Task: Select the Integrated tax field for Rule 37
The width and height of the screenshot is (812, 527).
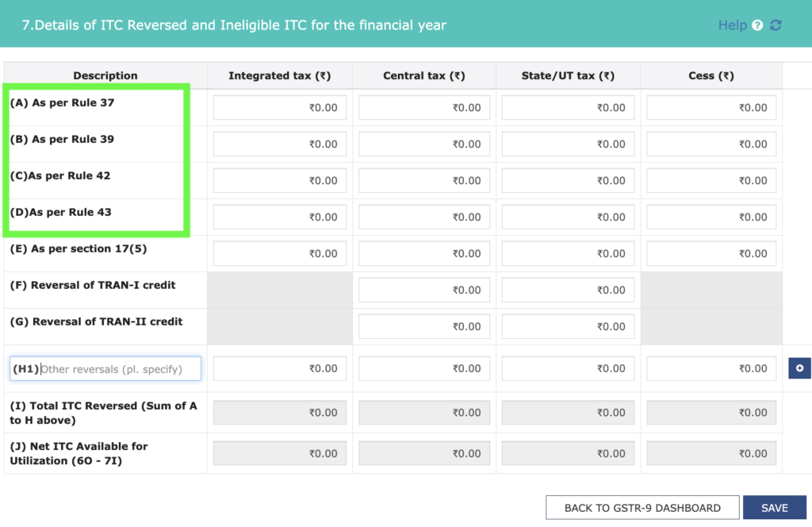Action: (279, 107)
